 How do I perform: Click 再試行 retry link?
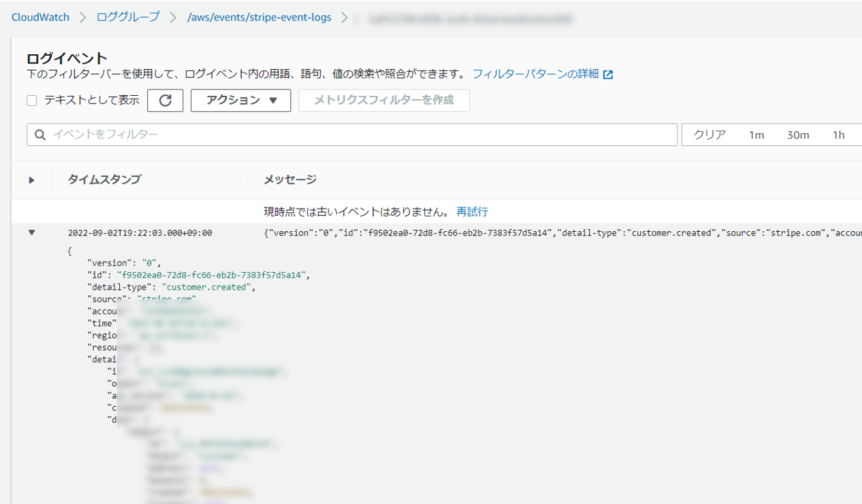[472, 211]
